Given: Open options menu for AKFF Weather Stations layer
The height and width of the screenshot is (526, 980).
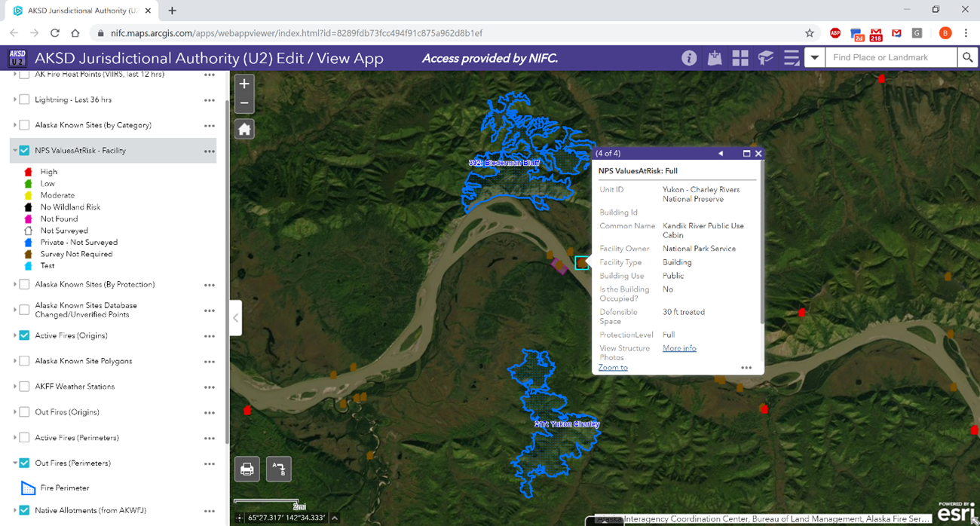Looking at the screenshot, I should (209, 387).
